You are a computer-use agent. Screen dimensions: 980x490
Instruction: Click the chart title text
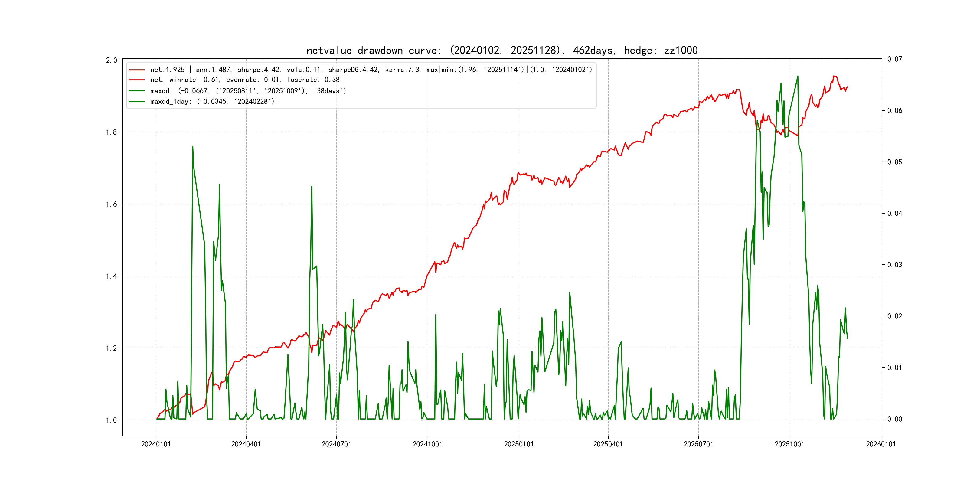pyautogui.click(x=502, y=51)
